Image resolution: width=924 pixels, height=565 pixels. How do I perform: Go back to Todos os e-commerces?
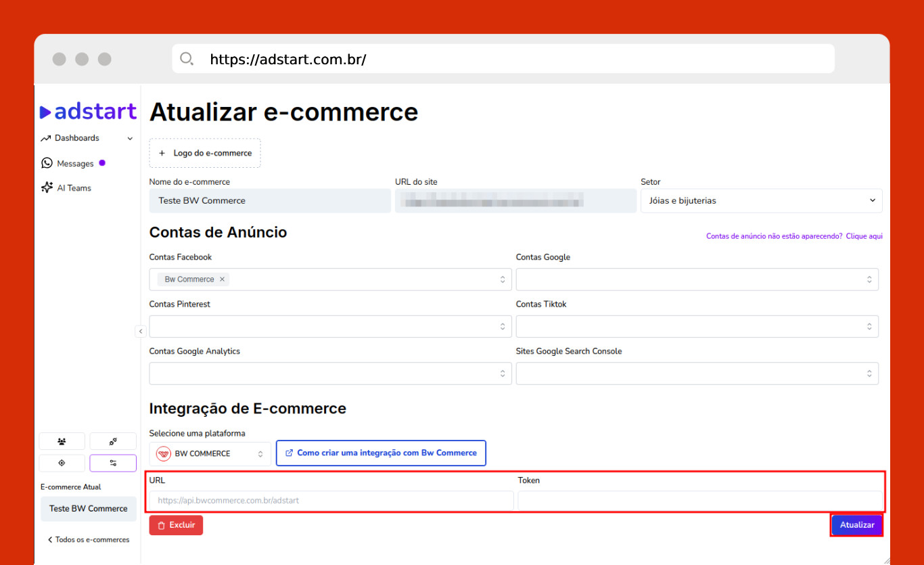pos(88,540)
